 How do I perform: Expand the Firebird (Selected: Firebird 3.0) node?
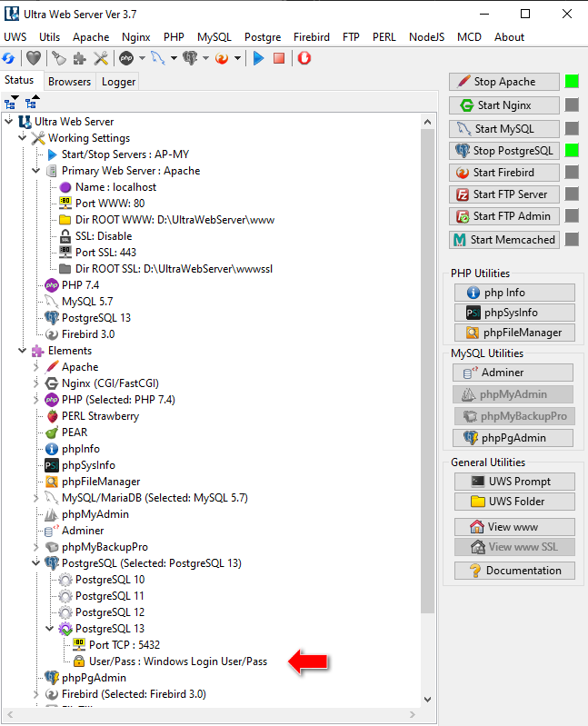click(36, 694)
